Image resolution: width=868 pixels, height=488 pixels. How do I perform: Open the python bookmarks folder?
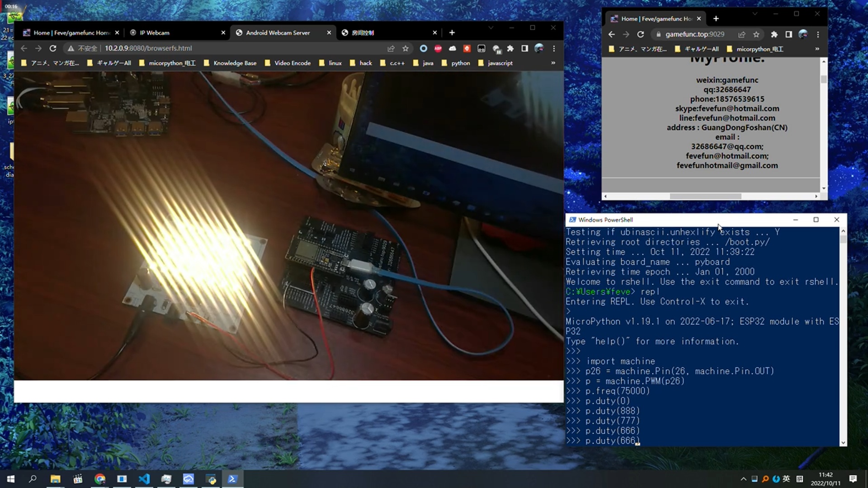[x=460, y=63]
